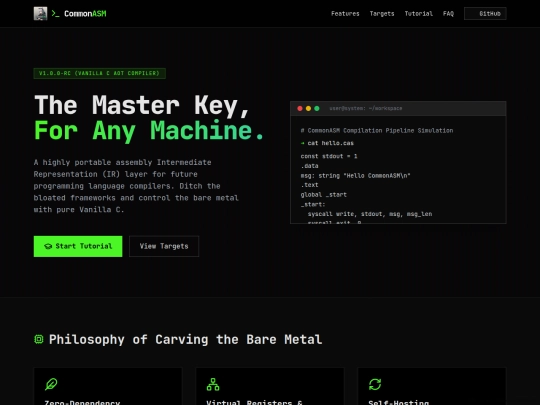The height and width of the screenshot is (405, 540).
Task: Click the graduation cap icon in Start Tutorial
Action: click(x=48, y=246)
